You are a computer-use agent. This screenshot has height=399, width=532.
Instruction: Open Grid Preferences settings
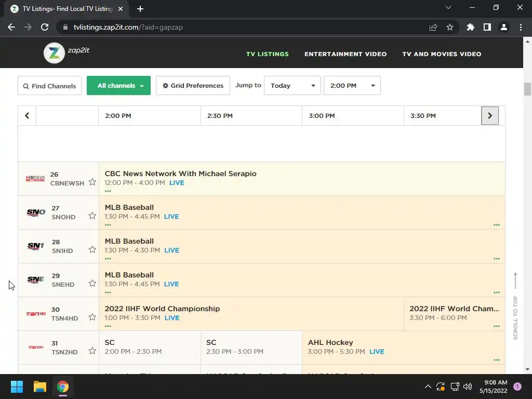193,86
